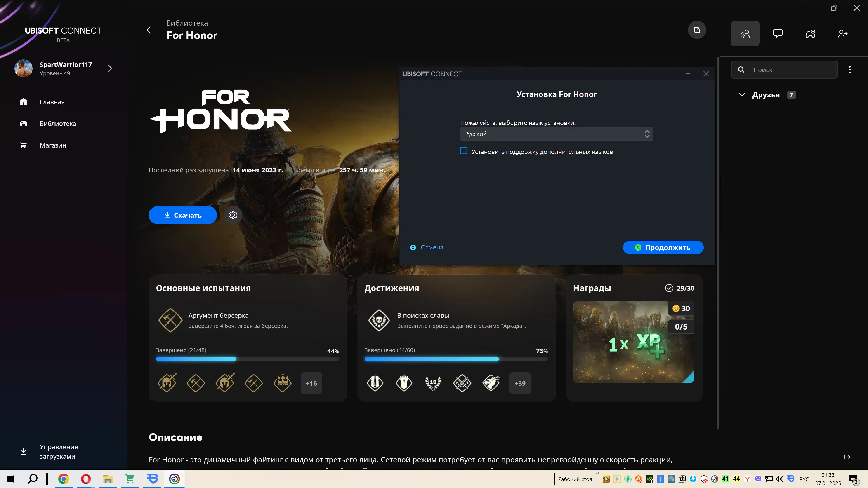Go to Главная in the sidebar

point(52,102)
